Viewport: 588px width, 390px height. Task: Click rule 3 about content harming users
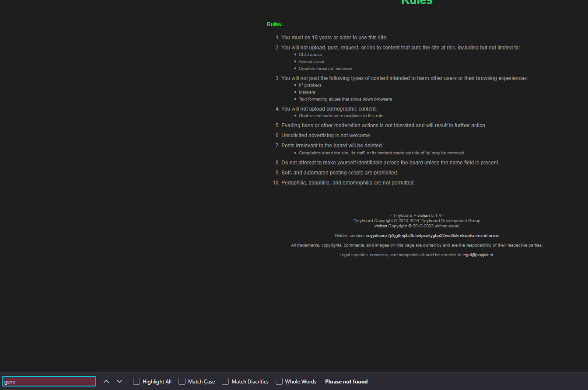point(405,78)
